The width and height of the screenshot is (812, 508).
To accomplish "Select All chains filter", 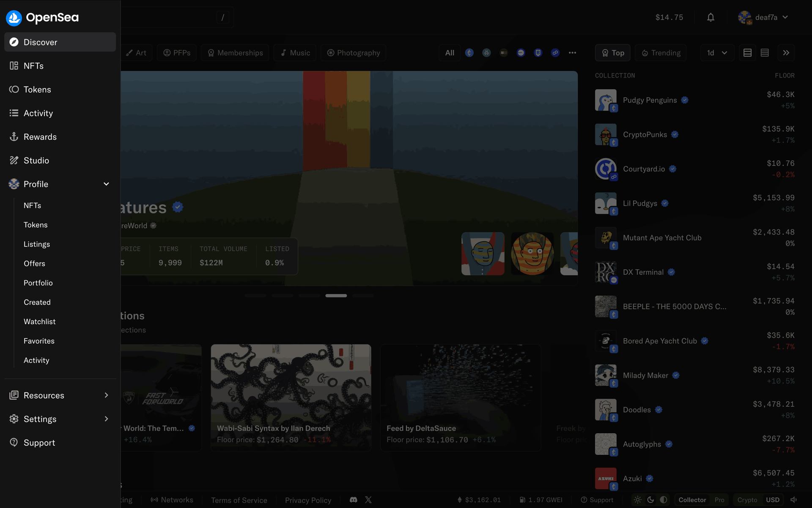I will 450,53.
